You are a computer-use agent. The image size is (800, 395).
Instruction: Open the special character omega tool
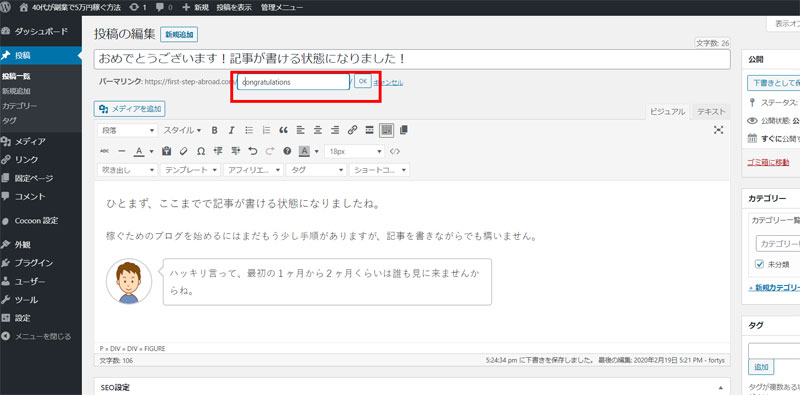[201, 151]
